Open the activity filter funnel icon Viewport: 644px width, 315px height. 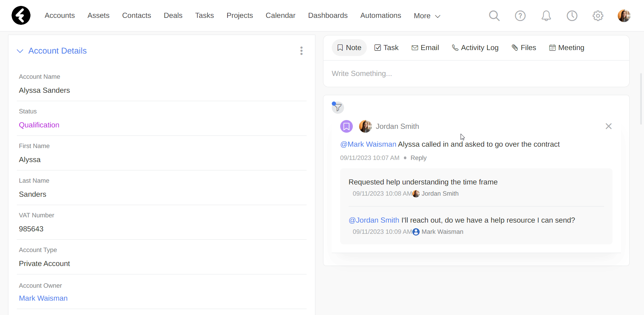338,107
